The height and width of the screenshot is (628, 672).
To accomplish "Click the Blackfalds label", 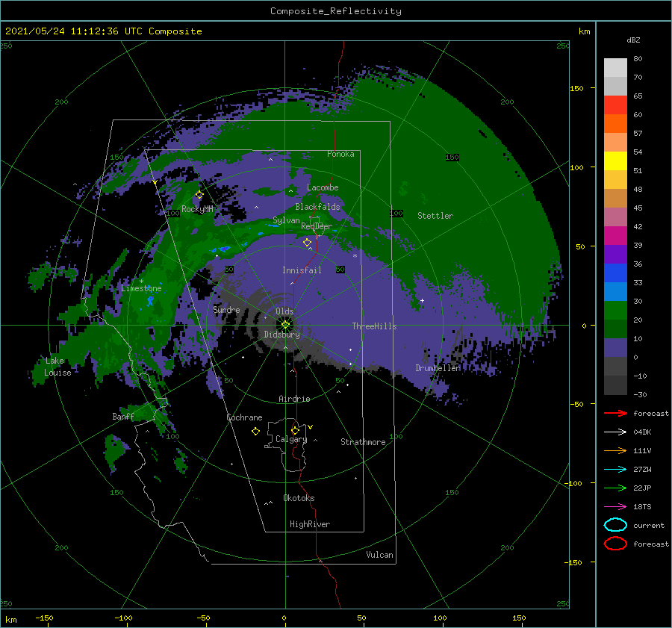I will (317, 207).
